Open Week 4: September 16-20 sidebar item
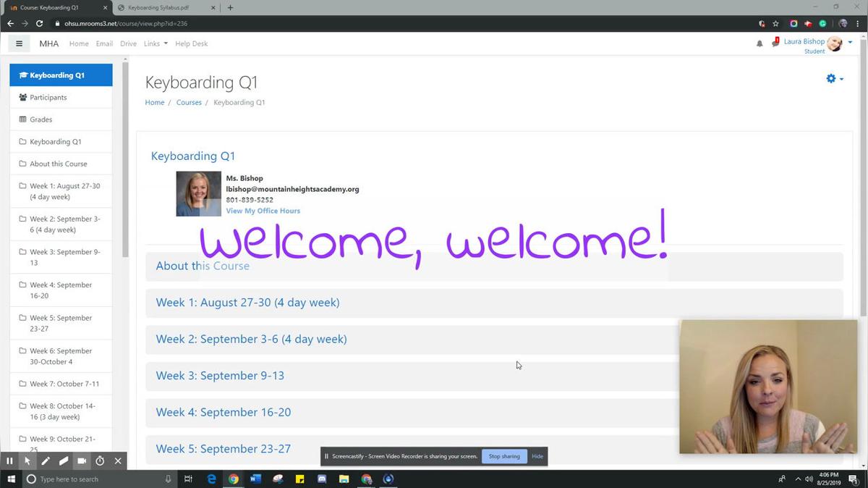Image resolution: width=868 pixels, height=488 pixels. point(61,290)
